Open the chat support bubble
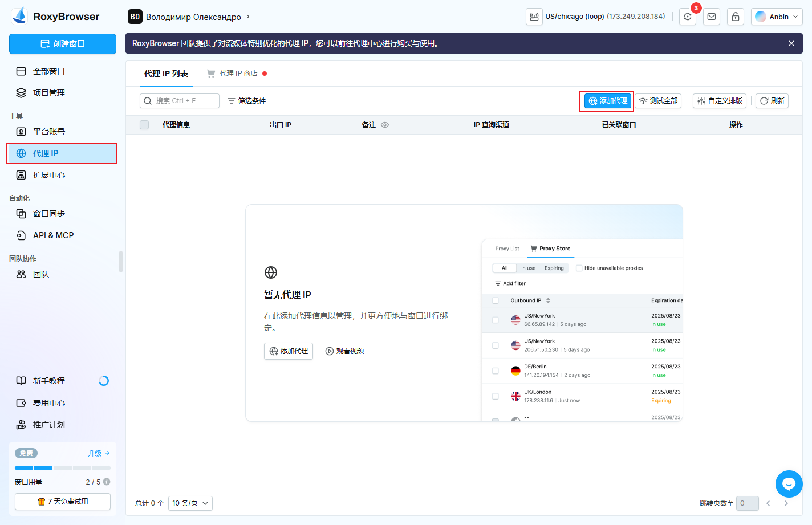Viewport: 812px width, 525px height. tap(789, 484)
